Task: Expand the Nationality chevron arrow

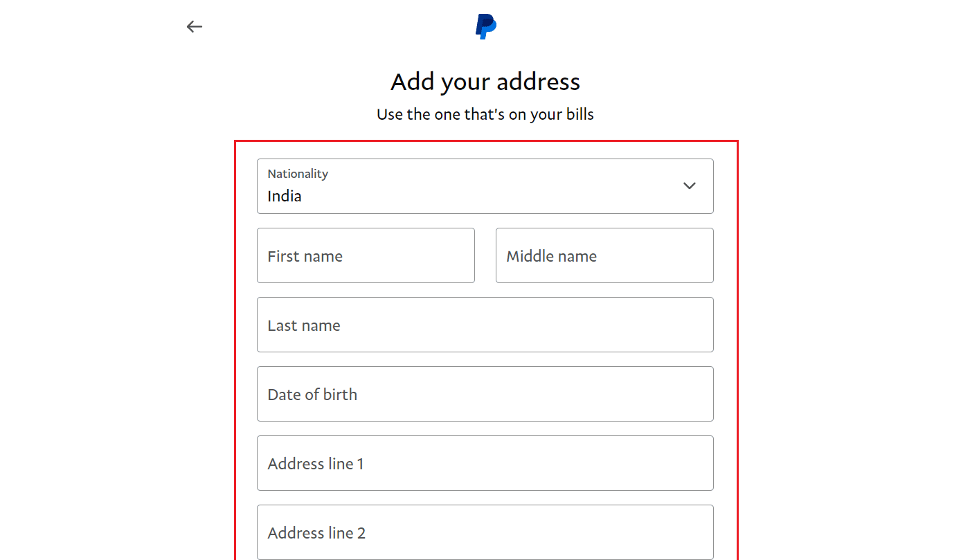Action: pos(689,186)
